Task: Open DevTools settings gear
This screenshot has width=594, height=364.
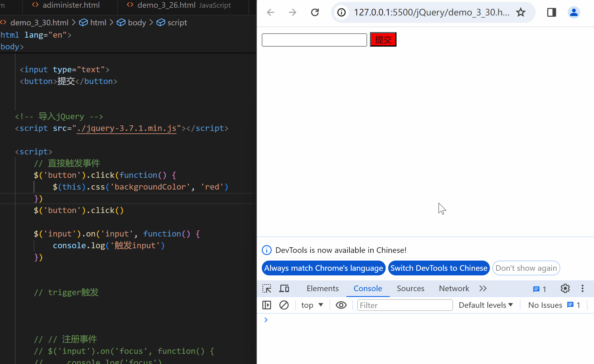Action: [x=565, y=288]
